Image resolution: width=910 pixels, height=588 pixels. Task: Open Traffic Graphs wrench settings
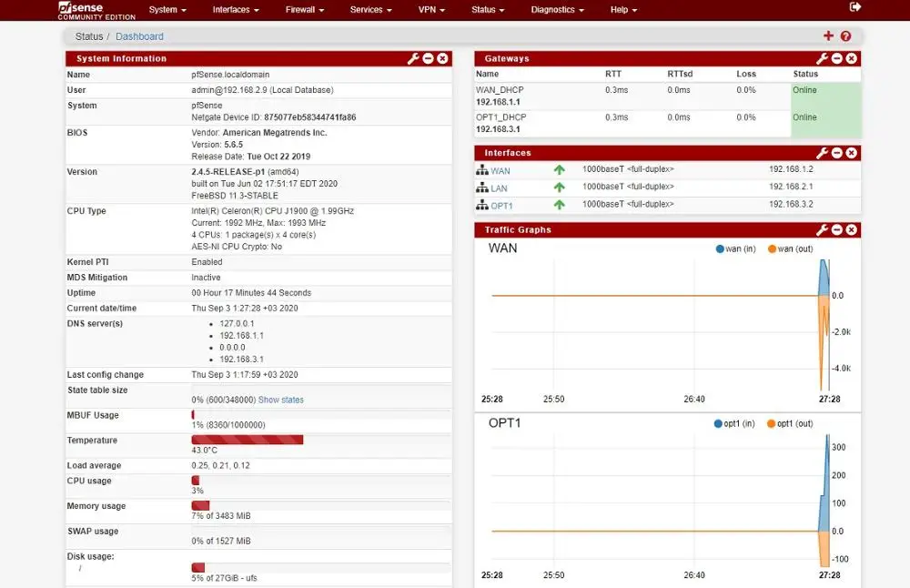tap(822, 230)
